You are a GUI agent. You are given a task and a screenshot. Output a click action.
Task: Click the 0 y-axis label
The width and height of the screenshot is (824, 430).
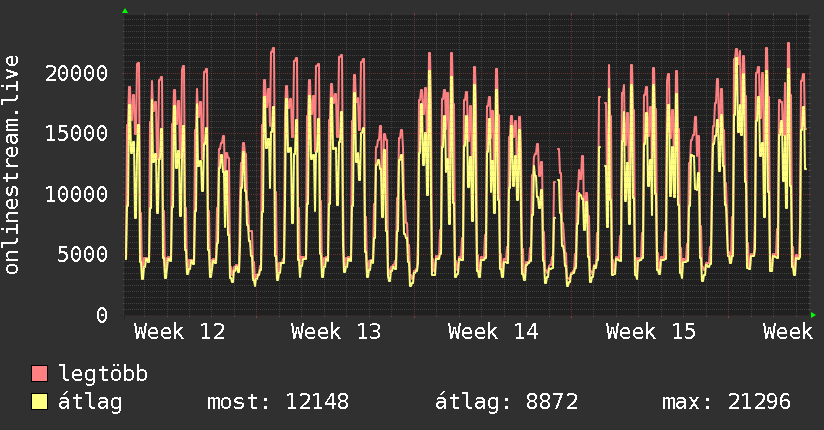coord(102,315)
